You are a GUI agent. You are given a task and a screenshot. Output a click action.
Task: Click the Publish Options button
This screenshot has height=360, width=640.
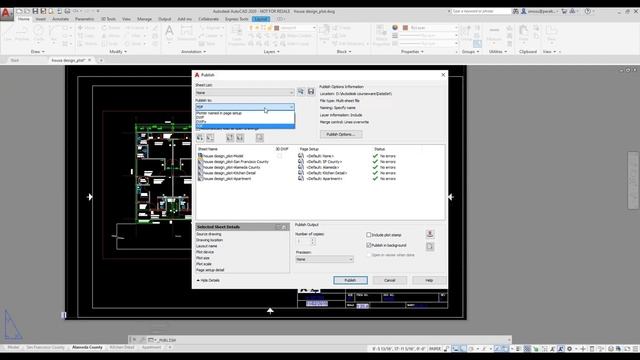click(x=340, y=134)
